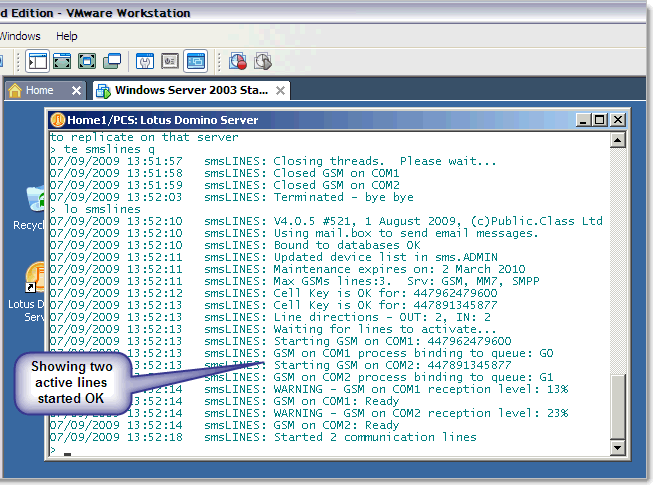This screenshot has height=488, width=656.
Task: Click the grayed capture movie icon
Action: click(x=263, y=62)
